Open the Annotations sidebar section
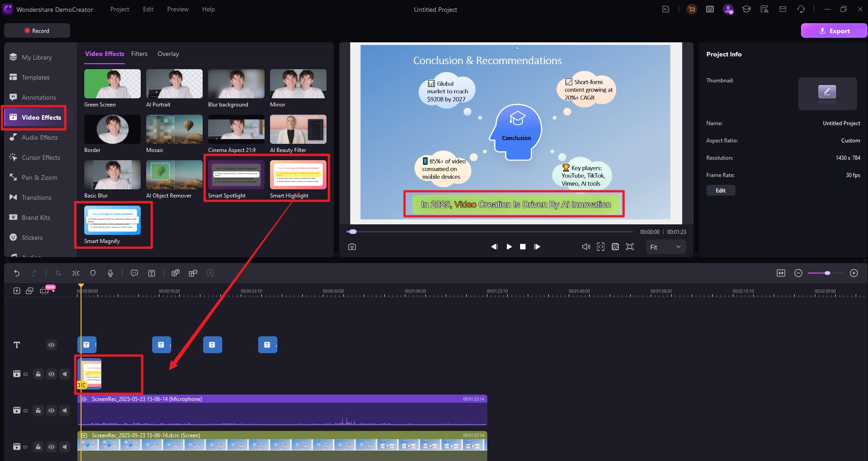 (39, 97)
